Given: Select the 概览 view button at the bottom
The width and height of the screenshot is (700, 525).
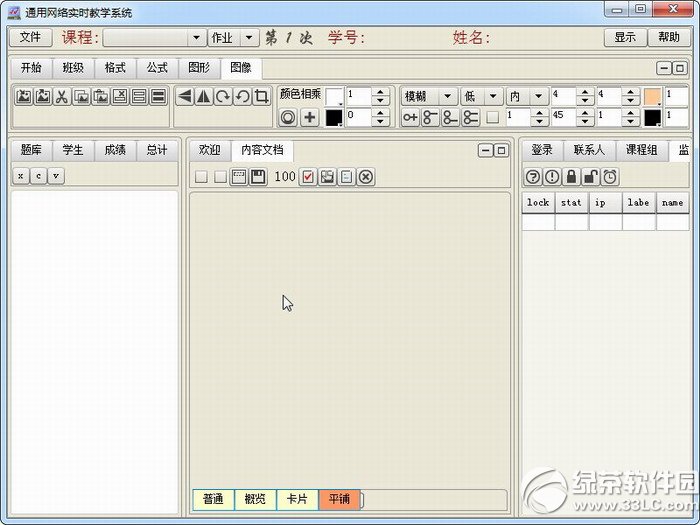Looking at the screenshot, I should 255,499.
